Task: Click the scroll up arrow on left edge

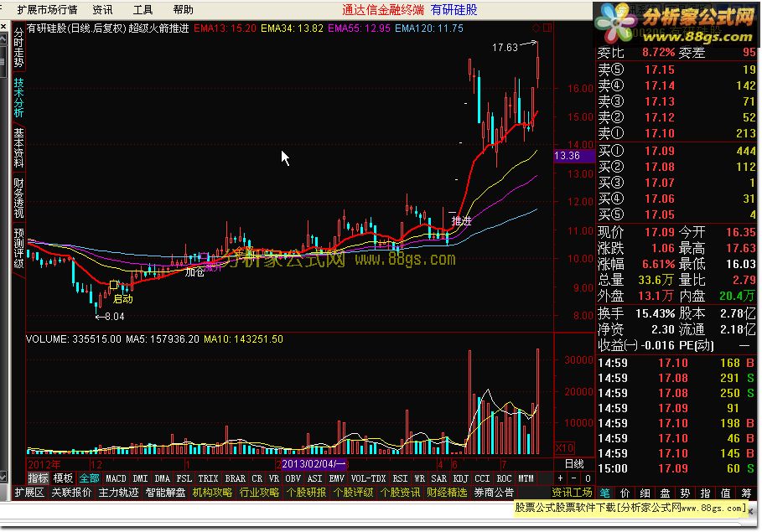Action: pos(3,39)
